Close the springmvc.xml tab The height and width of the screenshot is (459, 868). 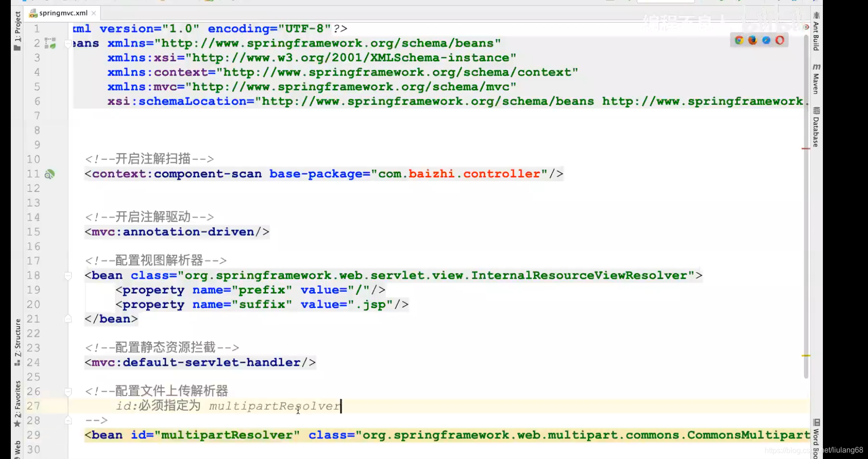coord(94,13)
